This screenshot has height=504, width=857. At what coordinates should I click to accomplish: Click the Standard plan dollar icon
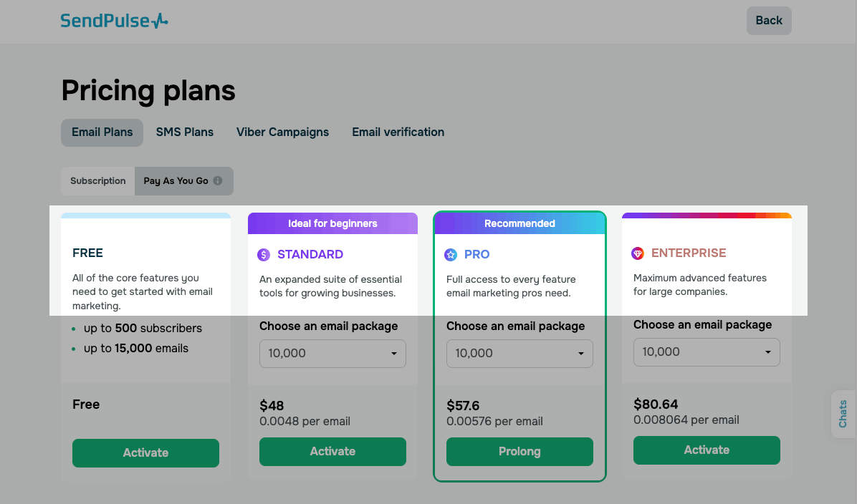click(x=264, y=254)
